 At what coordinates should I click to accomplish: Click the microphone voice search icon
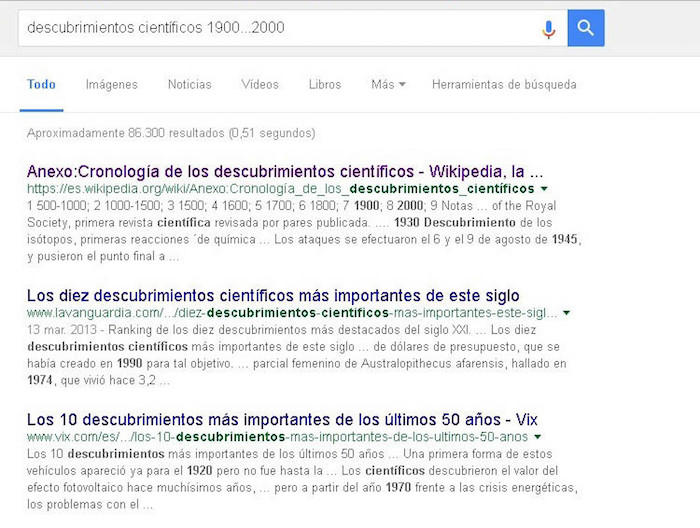coord(548,28)
